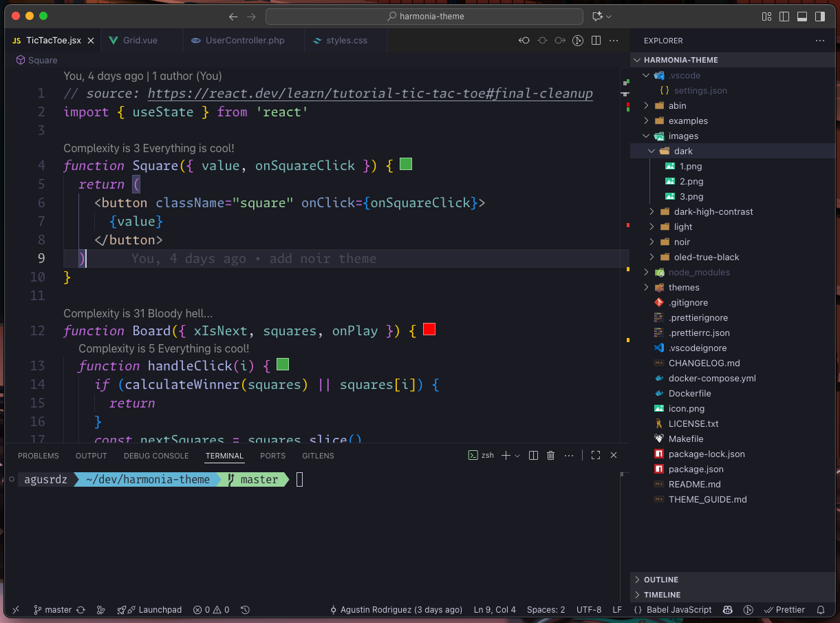Open the DEBUG CONSOLE panel tab
Viewport: 840px width, 623px height.
click(x=156, y=456)
